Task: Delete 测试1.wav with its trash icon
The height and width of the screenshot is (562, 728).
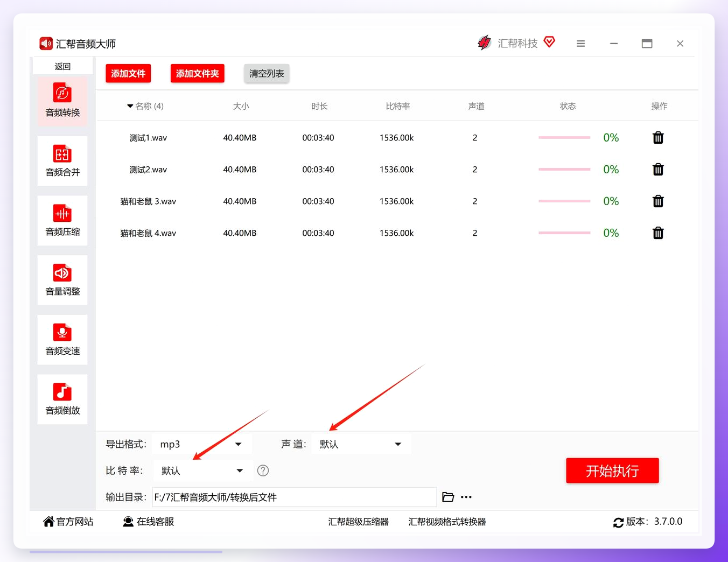Action: pyautogui.click(x=658, y=138)
